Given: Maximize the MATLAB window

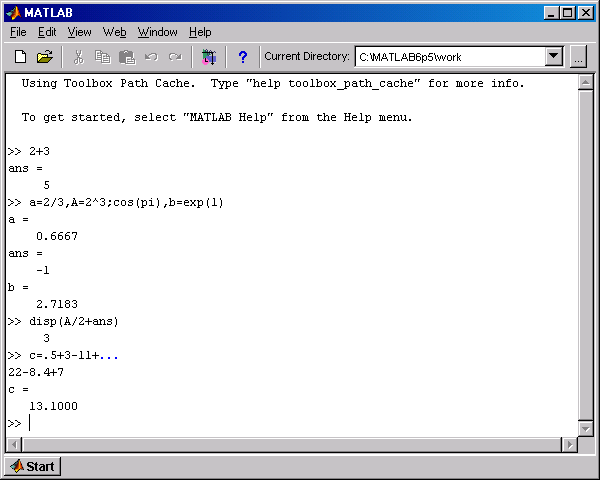Looking at the screenshot, I should 568,13.
